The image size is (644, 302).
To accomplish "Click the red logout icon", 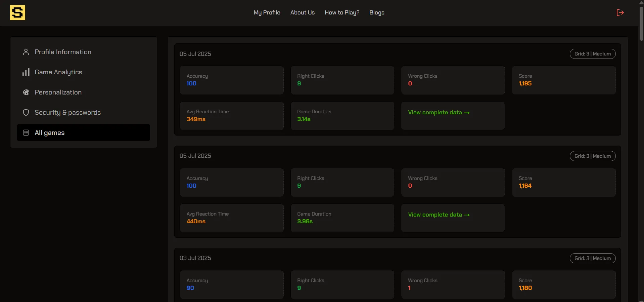I will [x=620, y=12].
